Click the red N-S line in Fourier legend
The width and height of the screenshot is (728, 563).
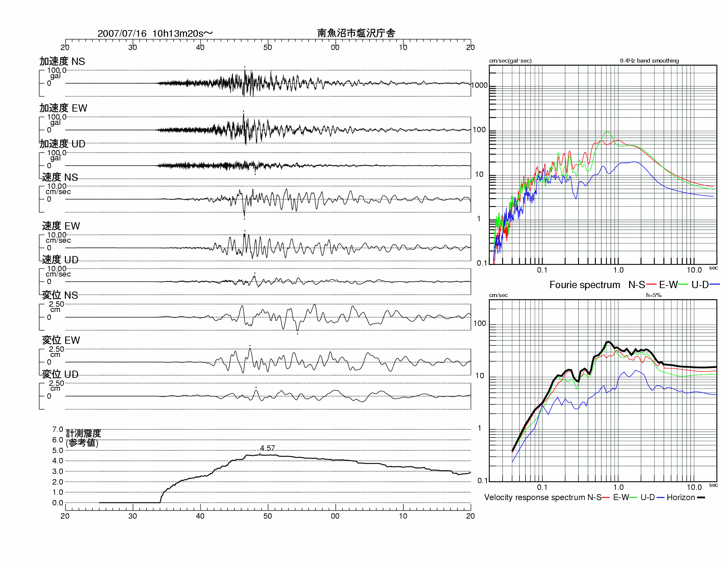(x=651, y=284)
